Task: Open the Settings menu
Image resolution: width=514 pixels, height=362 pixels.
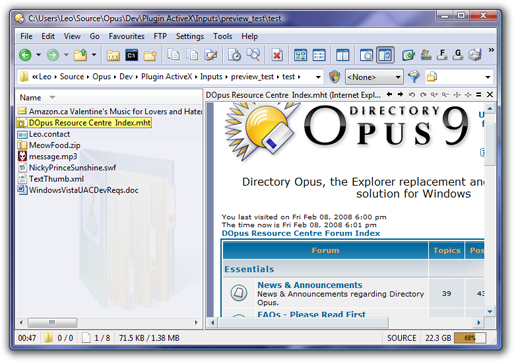Action: pos(190,36)
